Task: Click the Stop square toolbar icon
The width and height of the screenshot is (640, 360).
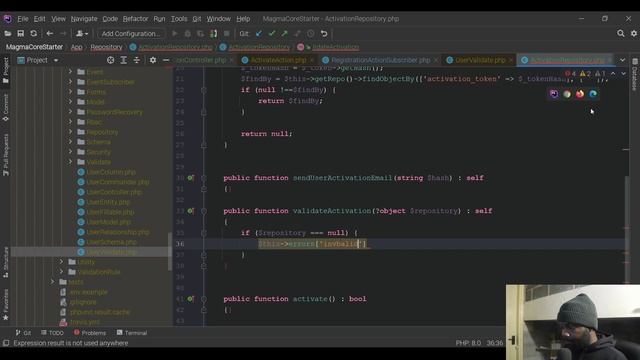Action: coord(227,33)
